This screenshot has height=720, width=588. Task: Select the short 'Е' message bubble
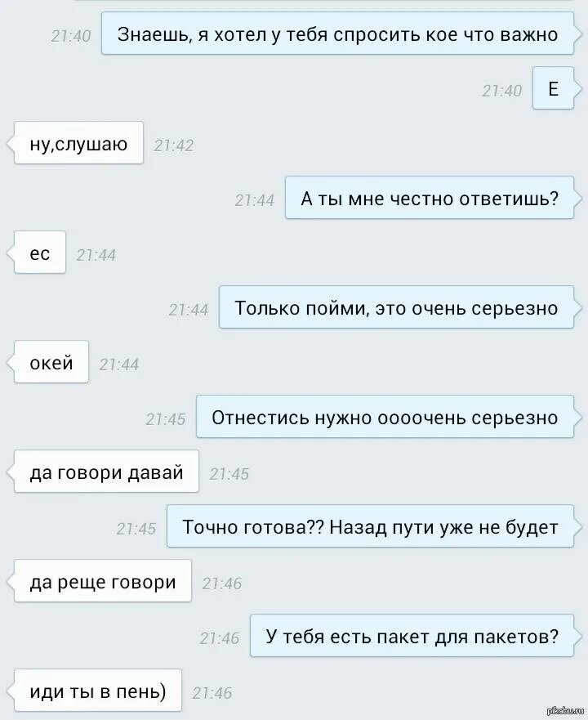(x=553, y=88)
